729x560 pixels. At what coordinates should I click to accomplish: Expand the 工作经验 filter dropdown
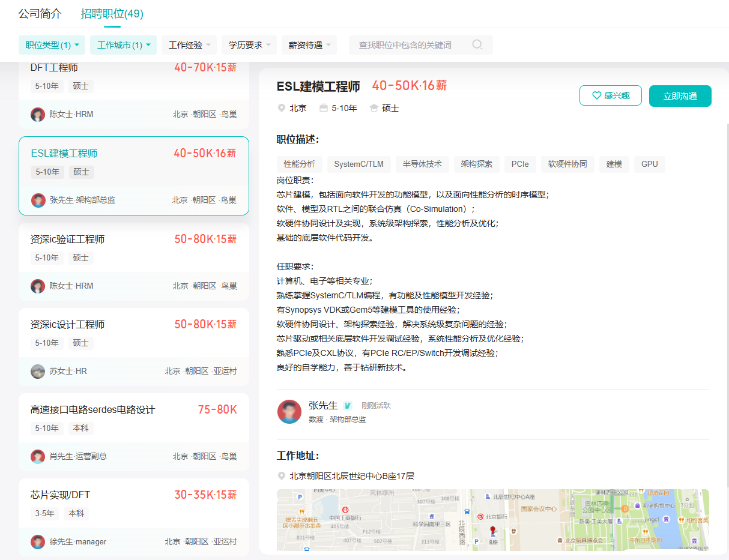pyautogui.click(x=189, y=45)
